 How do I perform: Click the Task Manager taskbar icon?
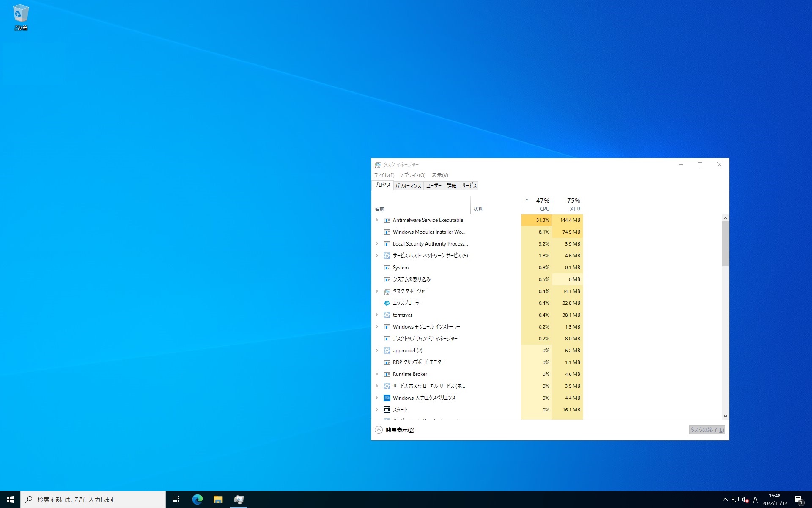(x=239, y=500)
